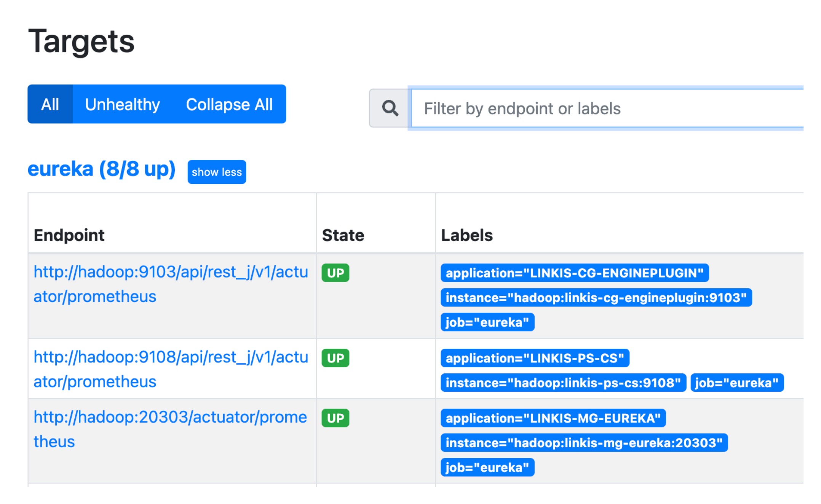Focus the Filter by endpoint or labels field
821x504 pixels.
pyautogui.click(x=605, y=108)
